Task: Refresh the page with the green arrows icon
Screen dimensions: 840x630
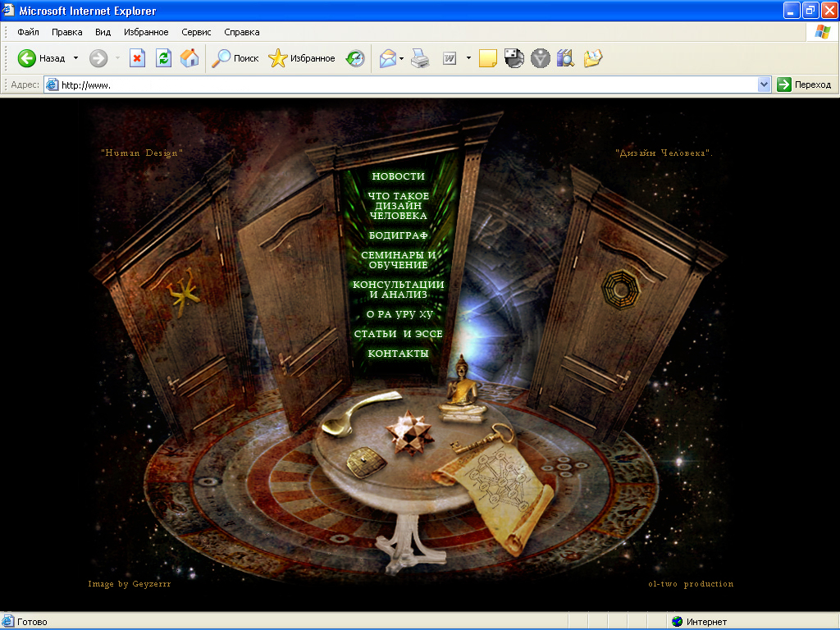Action: (163, 58)
